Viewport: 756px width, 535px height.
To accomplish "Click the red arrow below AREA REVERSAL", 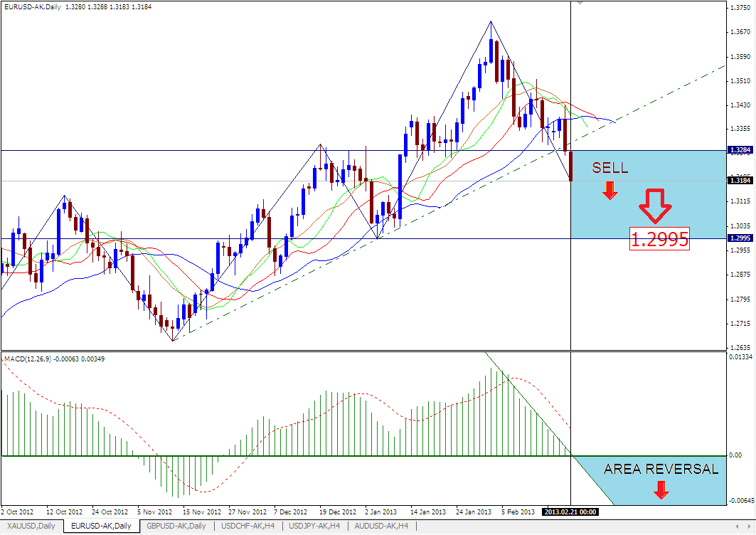I will point(661,489).
